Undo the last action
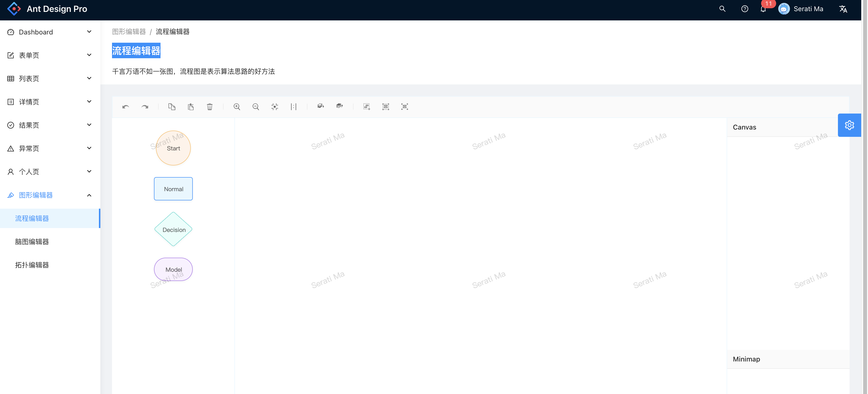 point(125,107)
